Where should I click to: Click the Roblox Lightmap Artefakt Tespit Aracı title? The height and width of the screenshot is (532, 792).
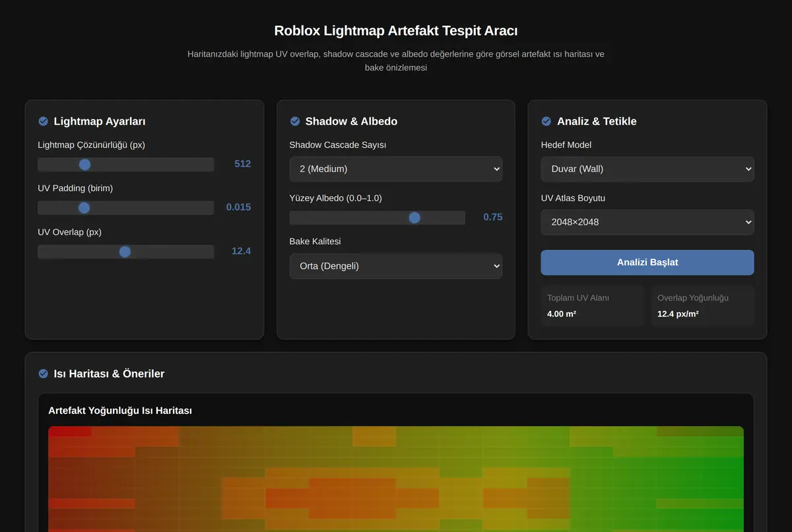coord(396,30)
